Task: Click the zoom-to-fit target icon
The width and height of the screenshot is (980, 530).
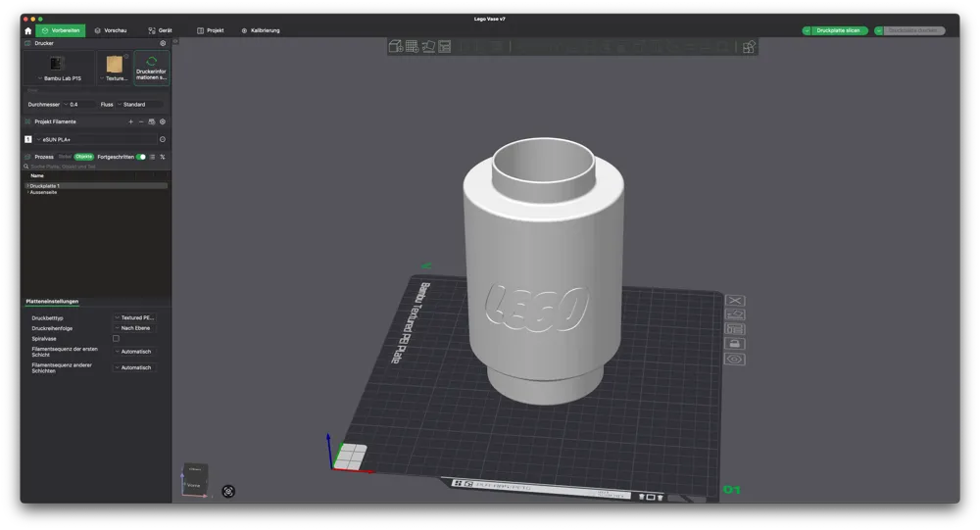Action: (x=228, y=491)
